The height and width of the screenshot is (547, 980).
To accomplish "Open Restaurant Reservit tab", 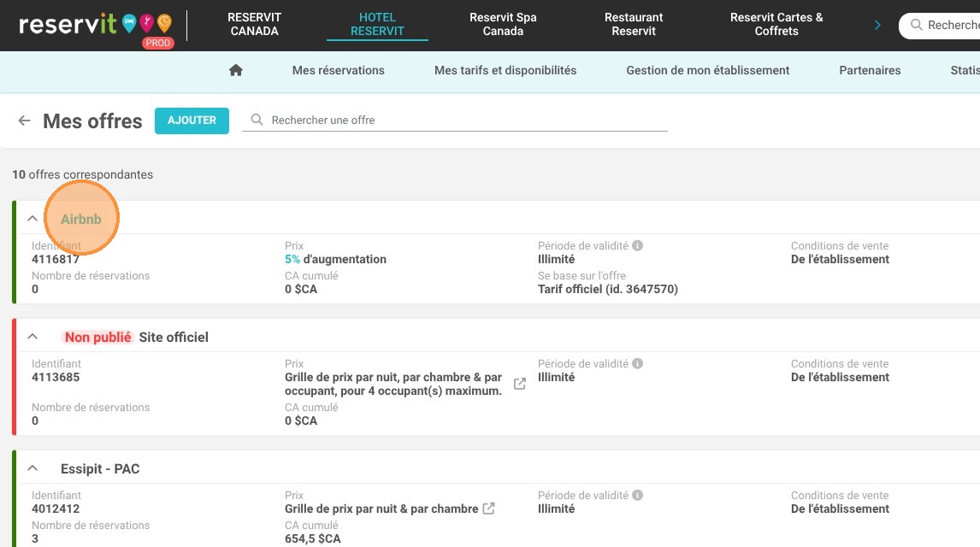I will [x=634, y=24].
